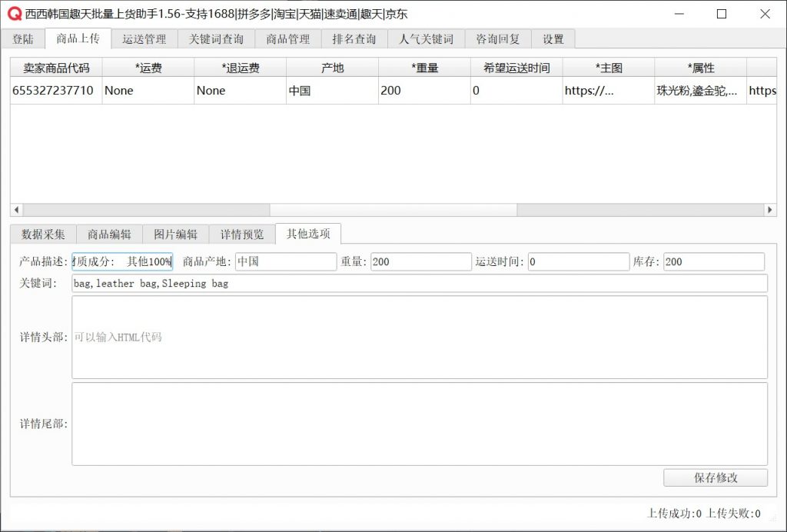Image resolution: width=787 pixels, height=532 pixels.
Task: Click the app logo icon in title bar
Action: 15,14
